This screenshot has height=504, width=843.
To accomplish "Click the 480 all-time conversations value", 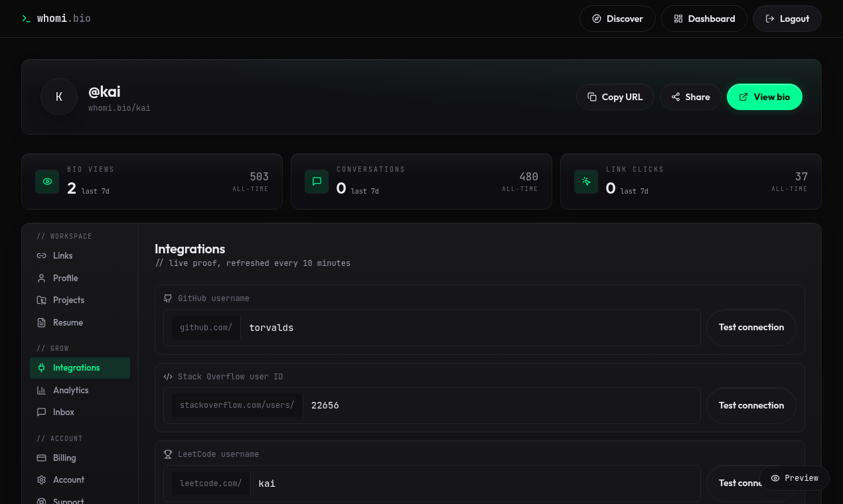I will pyautogui.click(x=528, y=176).
